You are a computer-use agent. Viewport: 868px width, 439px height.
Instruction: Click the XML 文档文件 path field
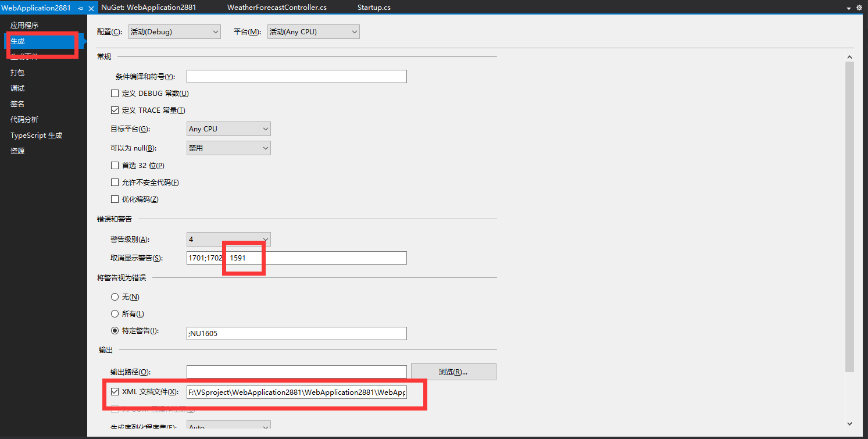297,392
